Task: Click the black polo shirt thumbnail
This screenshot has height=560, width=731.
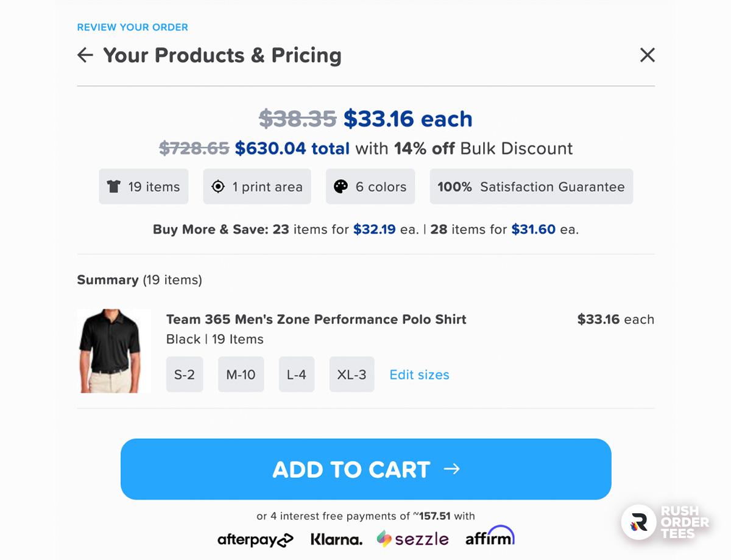Action: click(x=114, y=351)
